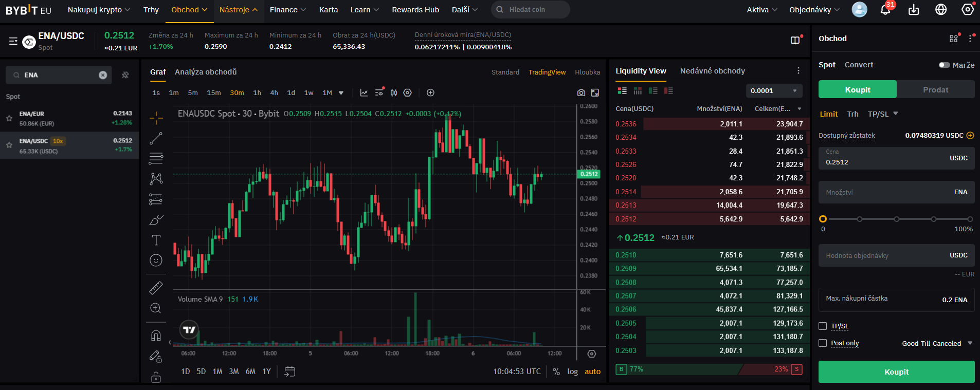Open the 0.0001 price precision dropdown
Viewport: 980px width, 390px height.
[x=774, y=91]
